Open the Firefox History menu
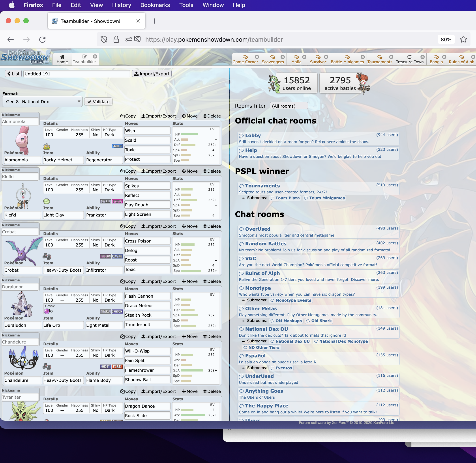Image resolution: width=476 pixels, height=463 pixels. click(121, 5)
